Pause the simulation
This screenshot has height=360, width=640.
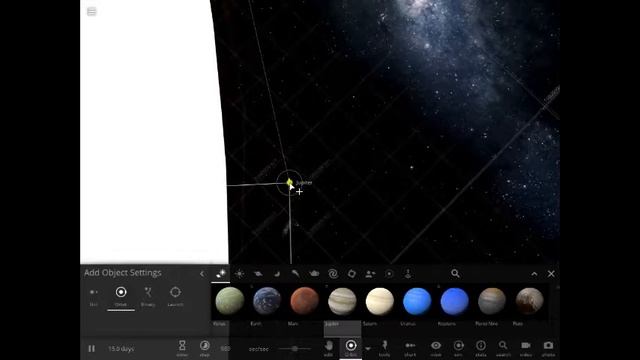(91, 349)
